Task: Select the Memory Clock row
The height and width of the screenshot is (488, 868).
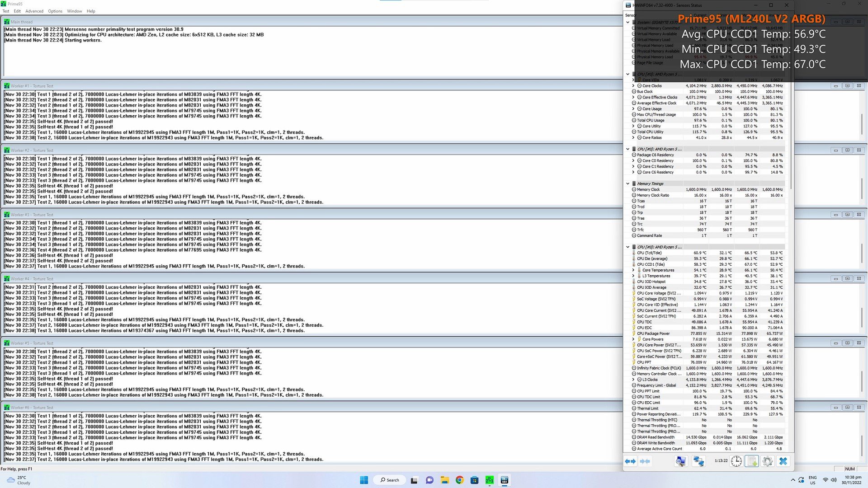Action: click(708, 190)
